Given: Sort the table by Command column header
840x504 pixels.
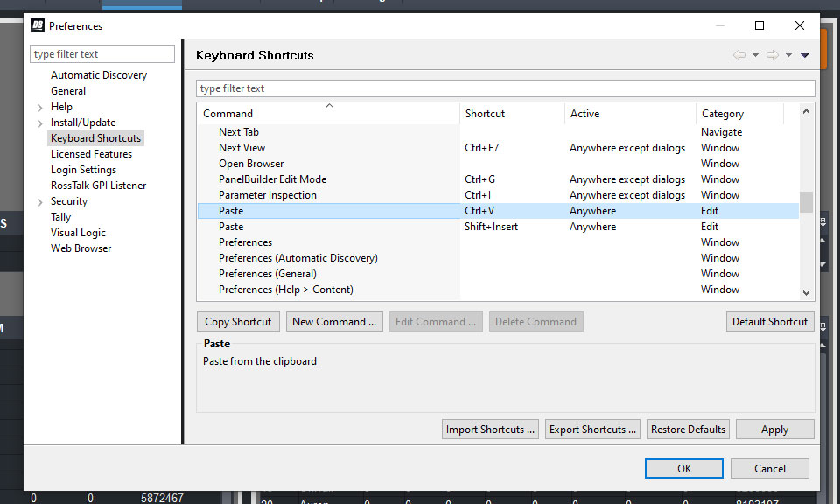Looking at the screenshot, I should [x=227, y=114].
